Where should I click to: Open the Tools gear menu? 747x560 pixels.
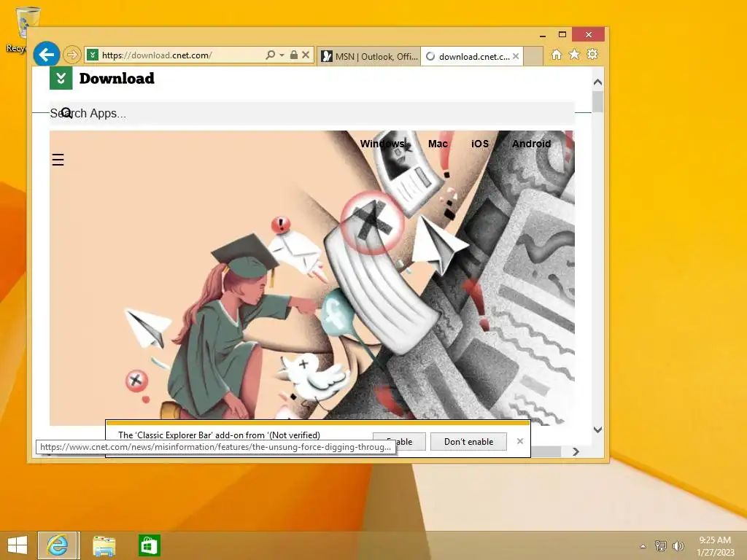[x=592, y=55]
